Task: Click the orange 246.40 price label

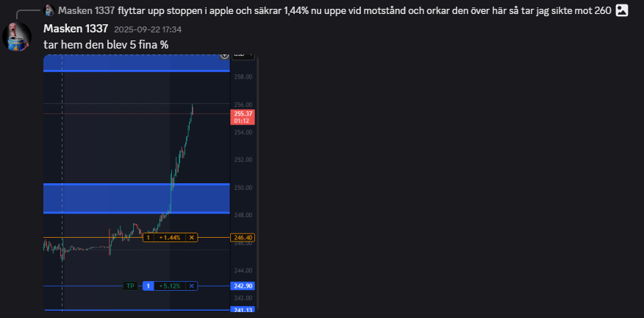Action: (242, 237)
